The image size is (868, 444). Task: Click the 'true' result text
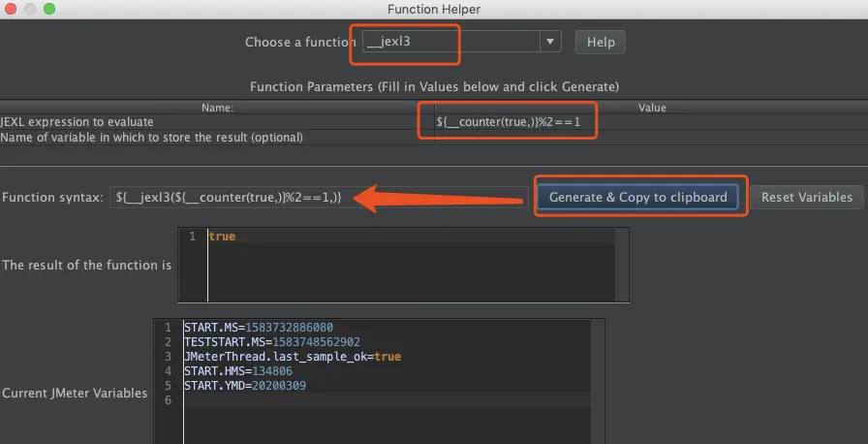tap(222, 237)
